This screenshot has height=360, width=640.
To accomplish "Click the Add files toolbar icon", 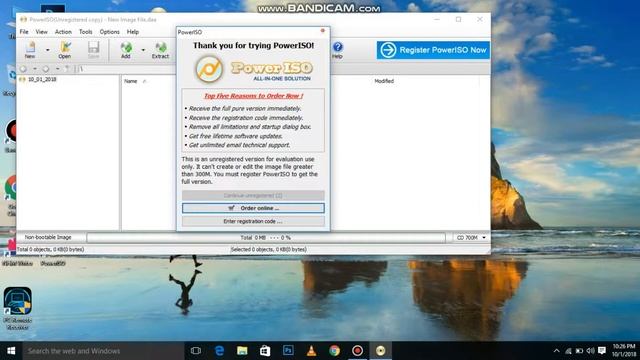I will coord(126,50).
